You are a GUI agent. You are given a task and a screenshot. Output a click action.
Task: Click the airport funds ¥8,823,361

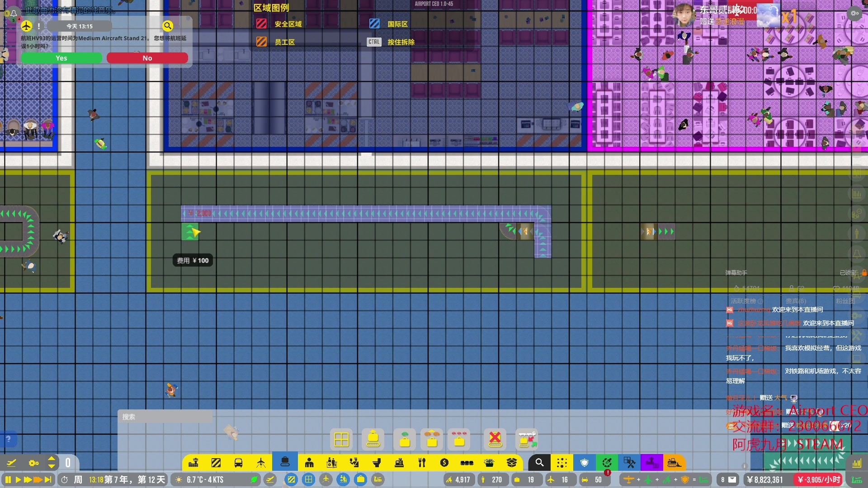coord(765,479)
